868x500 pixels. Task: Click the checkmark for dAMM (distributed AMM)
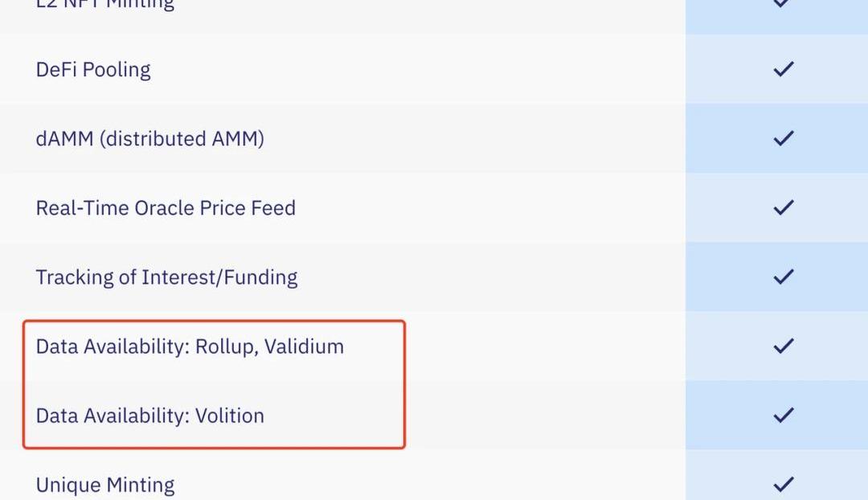pyautogui.click(x=783, y=139)
